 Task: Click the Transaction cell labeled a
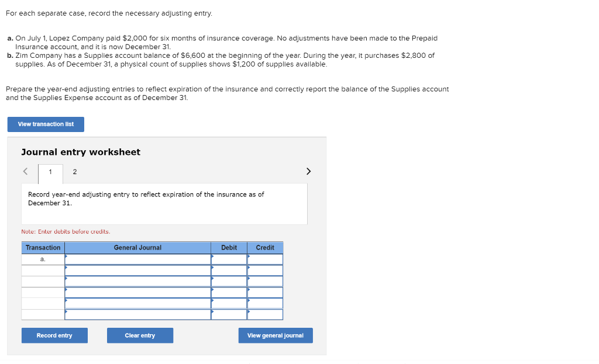[x=43, y=258]
